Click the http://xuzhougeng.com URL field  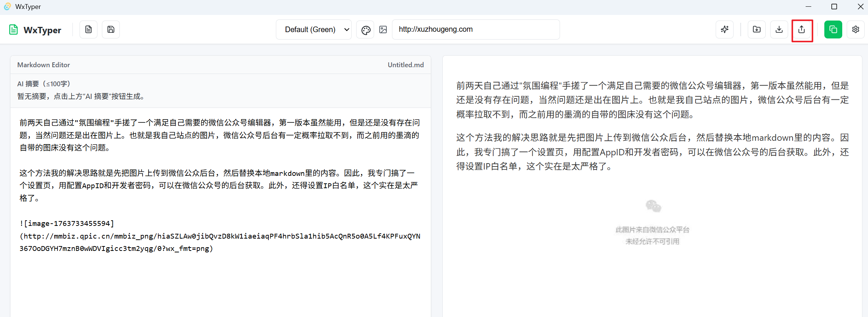coord(475,29)
